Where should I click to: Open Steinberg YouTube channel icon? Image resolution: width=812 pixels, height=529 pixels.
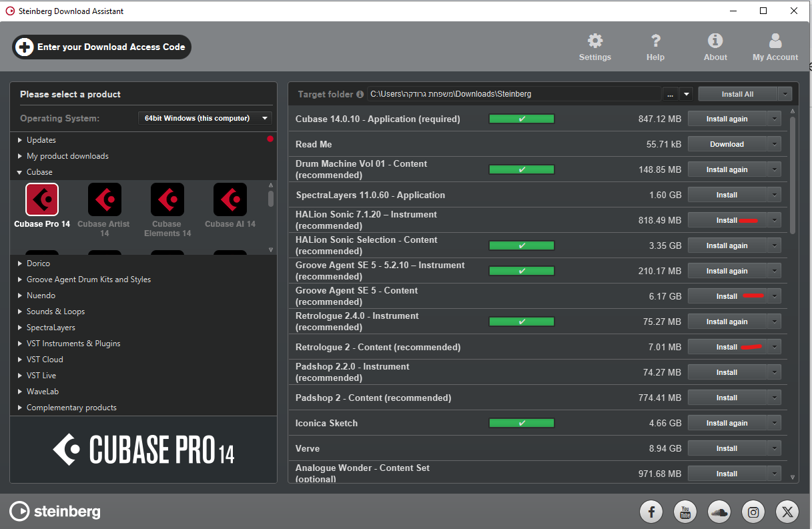(x=685, y=512)
